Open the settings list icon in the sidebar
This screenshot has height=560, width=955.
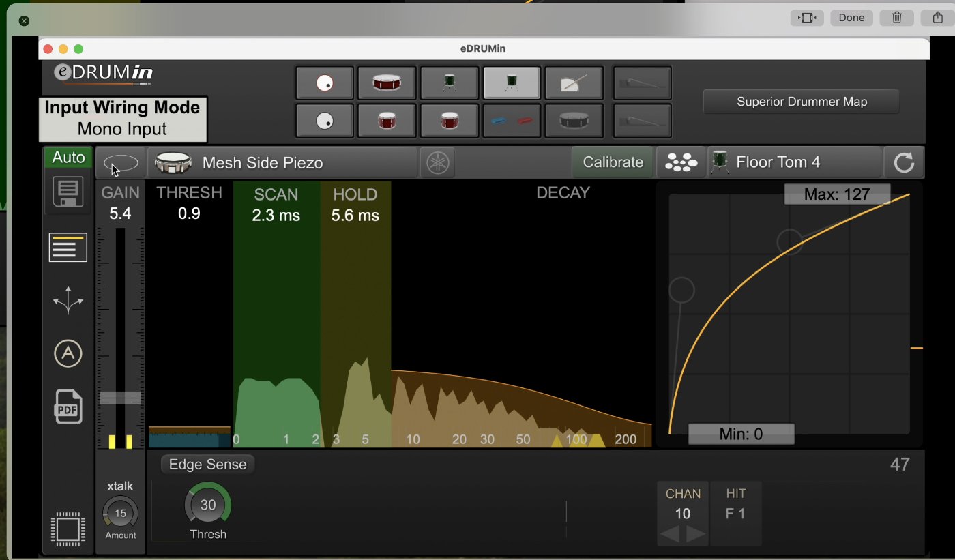pos(68,247)
